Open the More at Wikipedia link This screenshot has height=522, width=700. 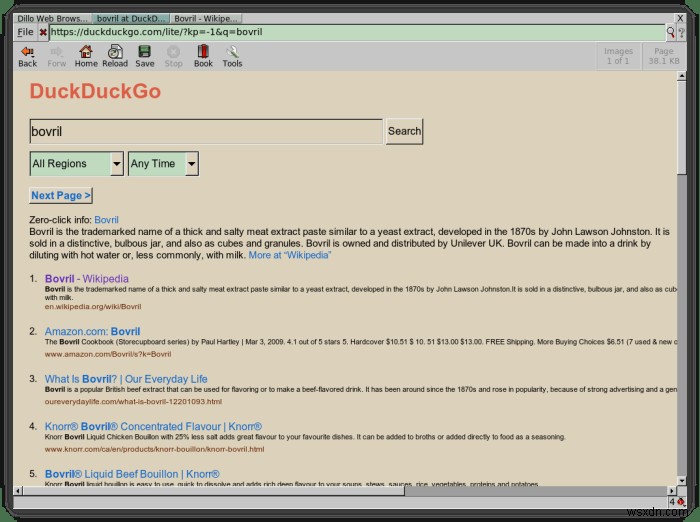pyautogui.click(x=290, y=255)
